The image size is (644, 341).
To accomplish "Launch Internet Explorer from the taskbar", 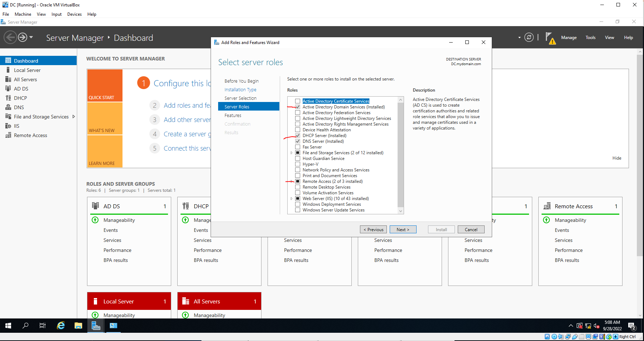I will point(61,326).
